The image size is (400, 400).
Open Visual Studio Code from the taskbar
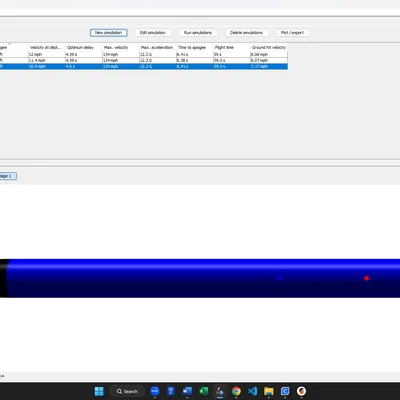253,391
